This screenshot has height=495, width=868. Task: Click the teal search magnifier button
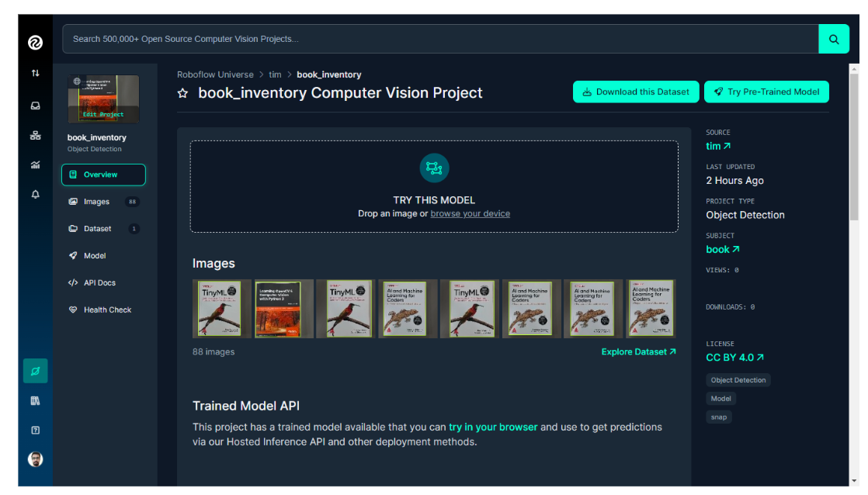[834, 39]
